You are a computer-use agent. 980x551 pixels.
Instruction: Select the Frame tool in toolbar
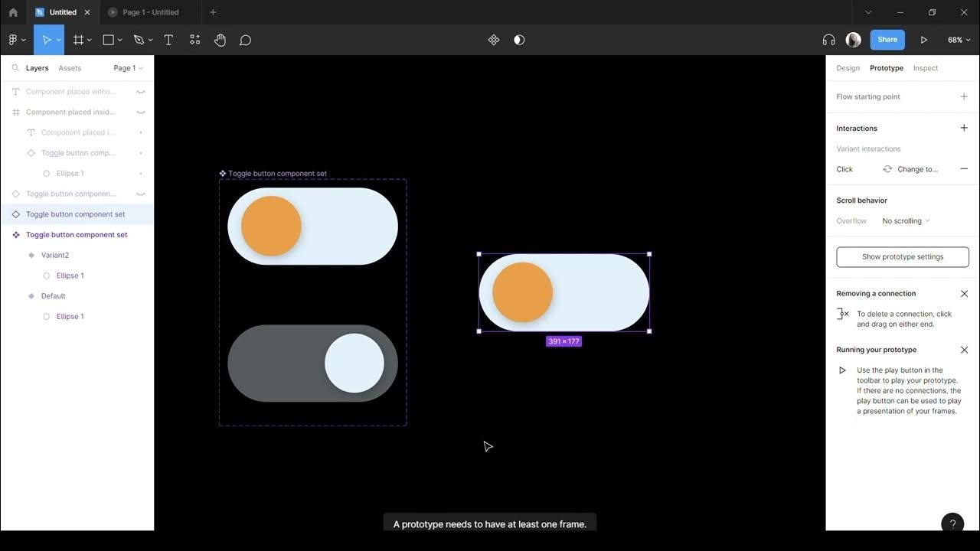tap(78, 40)
